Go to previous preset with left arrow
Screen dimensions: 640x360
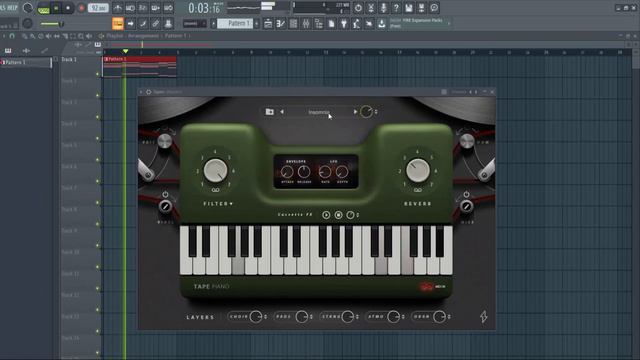pos(282,111)
